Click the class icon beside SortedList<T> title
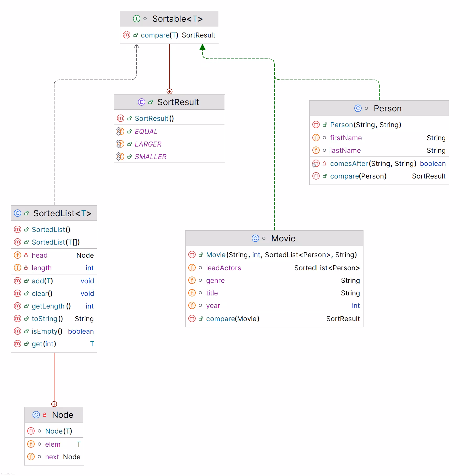 point(17,213)
